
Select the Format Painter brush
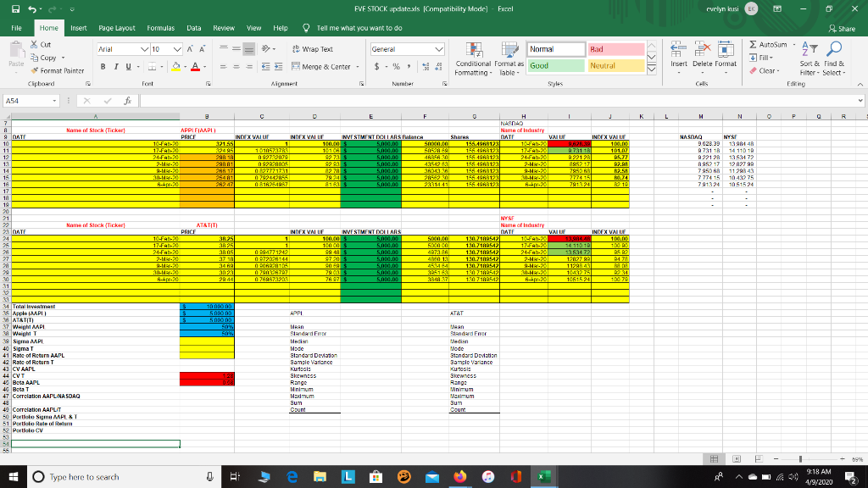coord(34,71)
